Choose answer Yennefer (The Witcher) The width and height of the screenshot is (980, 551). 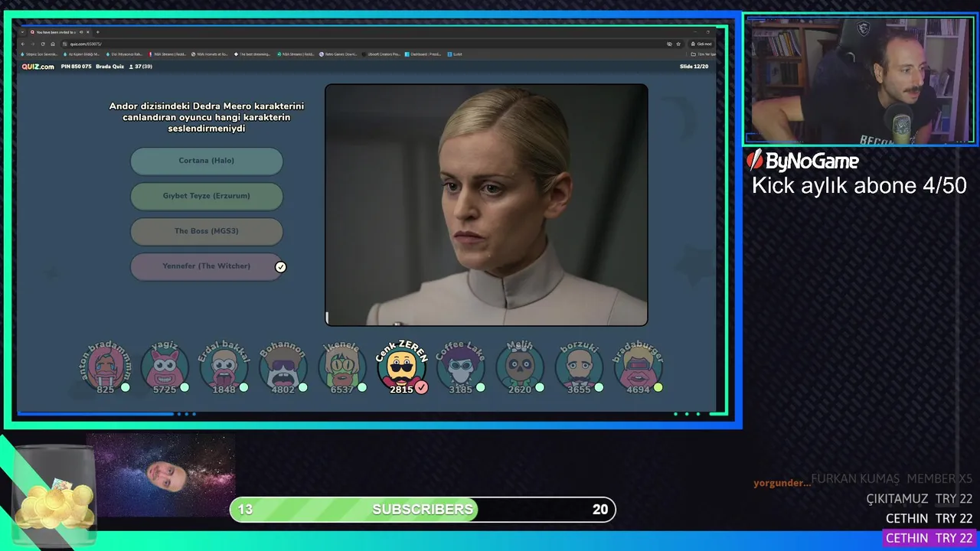207,266
